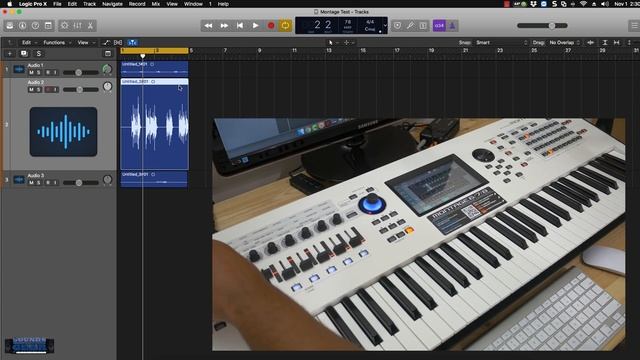This screenshot has height=360, width=640.
Task: Toggle the purple Count-in button
Action: pos(439,26)
